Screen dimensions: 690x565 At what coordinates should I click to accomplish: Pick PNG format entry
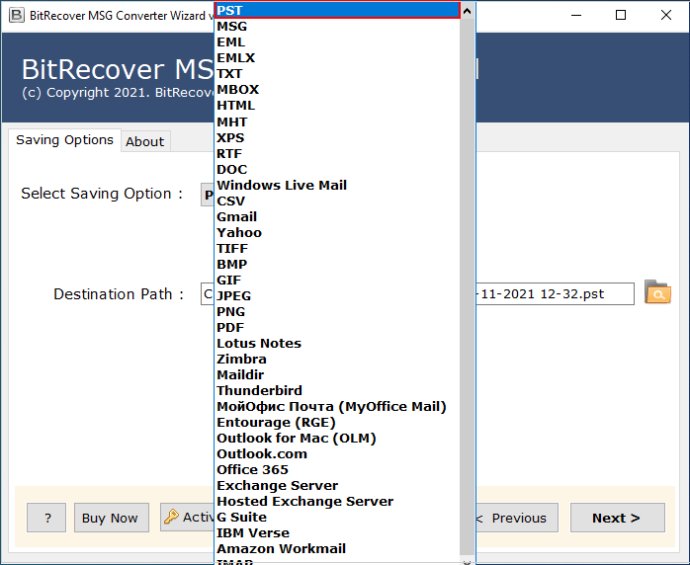338,312
